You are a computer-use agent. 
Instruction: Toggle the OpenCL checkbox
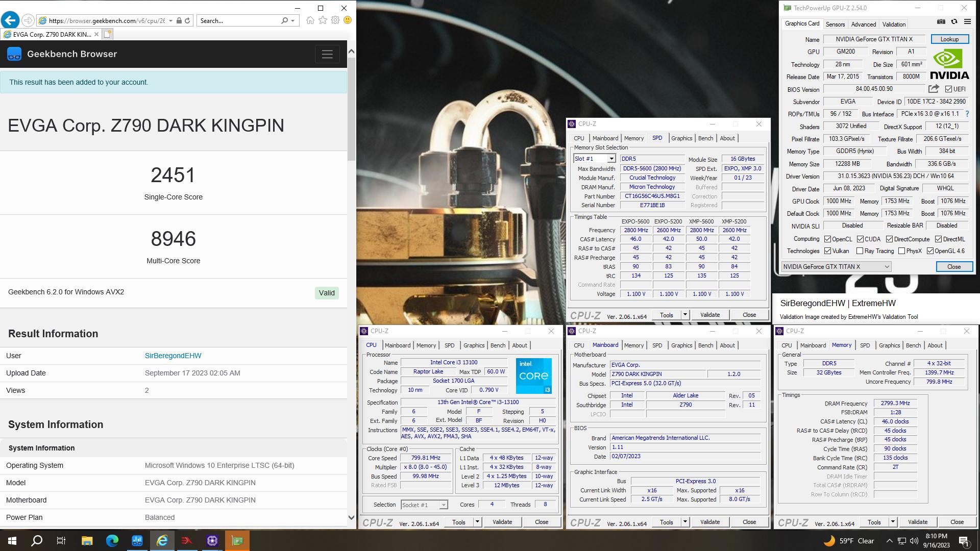click(x=827, y=239)
